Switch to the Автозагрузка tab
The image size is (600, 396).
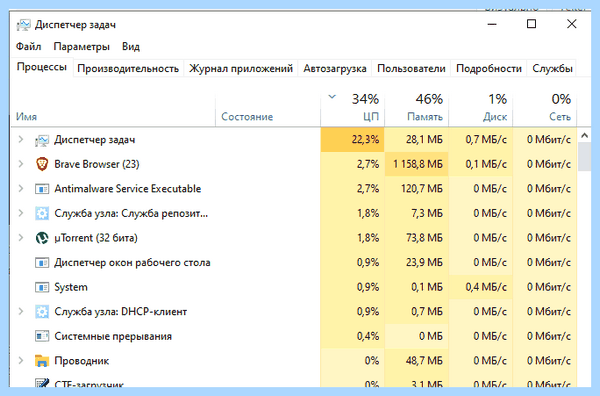[x=335, y=68]
